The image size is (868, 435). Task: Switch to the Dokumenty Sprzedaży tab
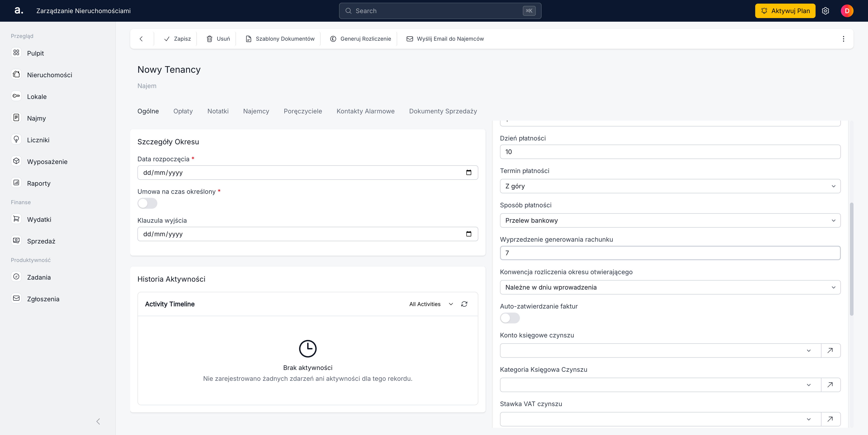(x=443, y=111)
